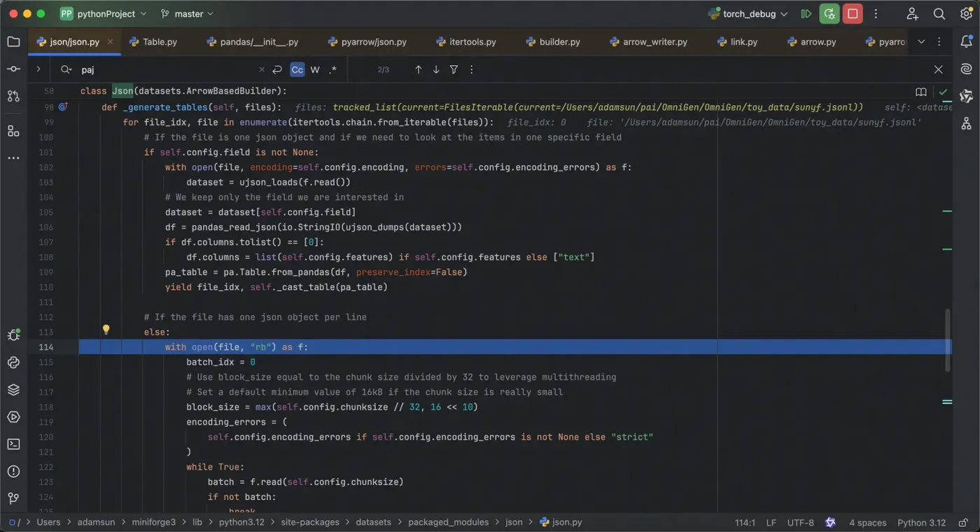Jump to next search occurrence

[436, 69]
